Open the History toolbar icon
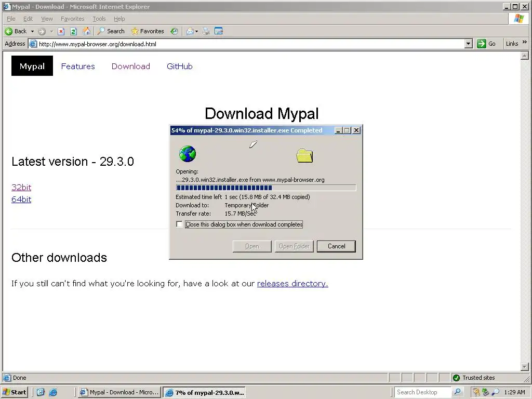Viewport: 532px width, 399px height. [174, 31]
